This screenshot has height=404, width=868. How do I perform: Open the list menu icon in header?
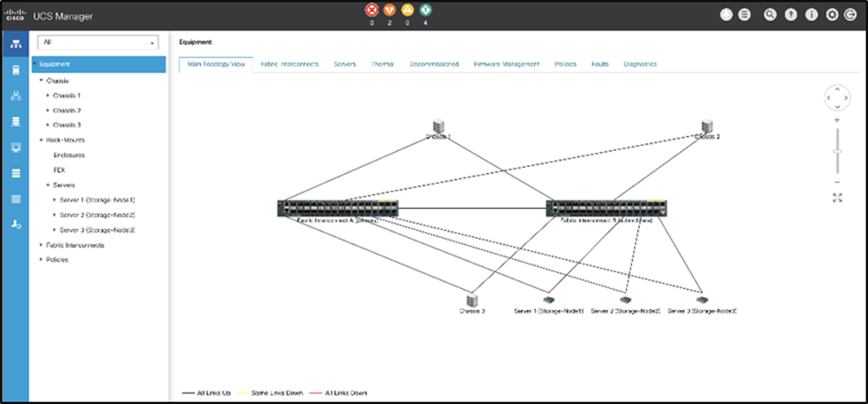744,16
